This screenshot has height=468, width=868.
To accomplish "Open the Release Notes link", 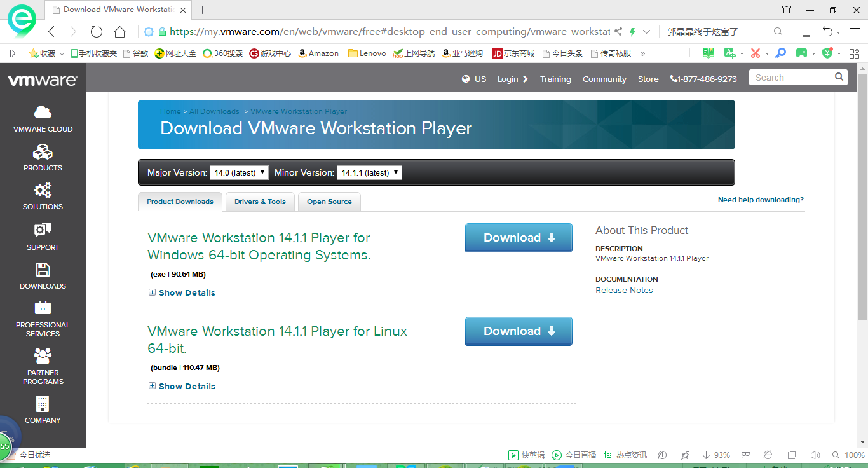I will tap(624, 291).
